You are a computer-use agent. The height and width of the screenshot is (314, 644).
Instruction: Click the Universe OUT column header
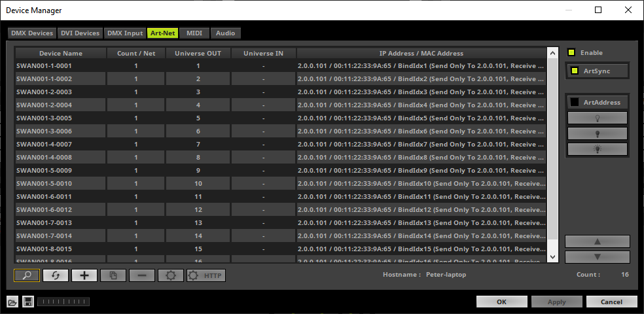point(198,54)
